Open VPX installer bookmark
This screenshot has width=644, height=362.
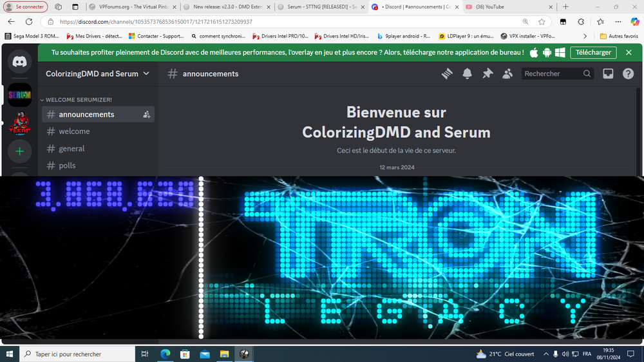click(x=528, y=36)
